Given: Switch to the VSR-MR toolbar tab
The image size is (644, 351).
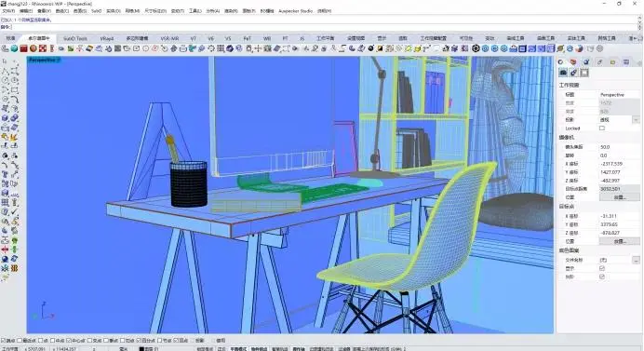Looking at the screenshot, I should click(169, 38).
